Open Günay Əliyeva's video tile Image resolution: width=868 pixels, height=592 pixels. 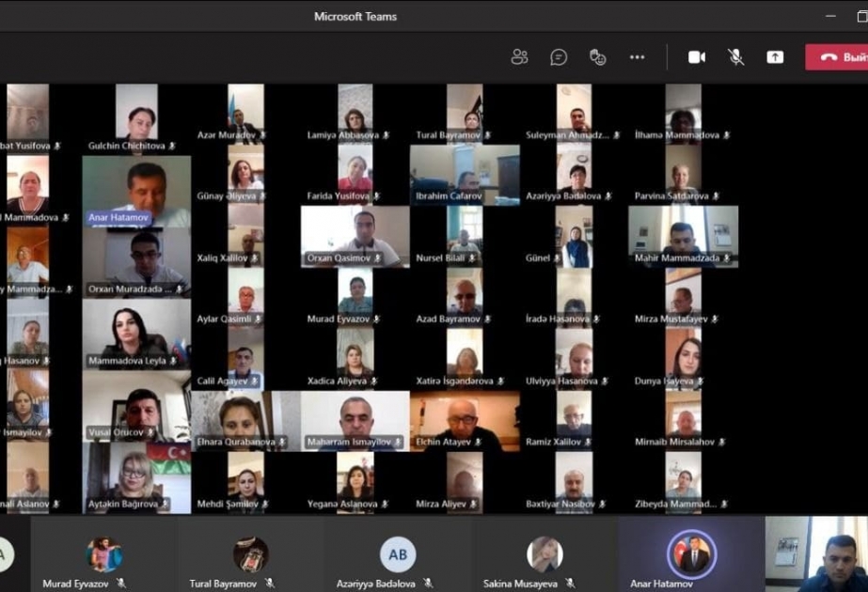tap(245, 175)
